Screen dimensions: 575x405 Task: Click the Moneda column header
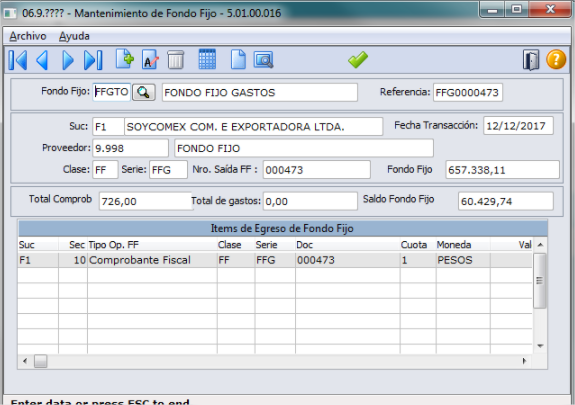click(463, 245)
